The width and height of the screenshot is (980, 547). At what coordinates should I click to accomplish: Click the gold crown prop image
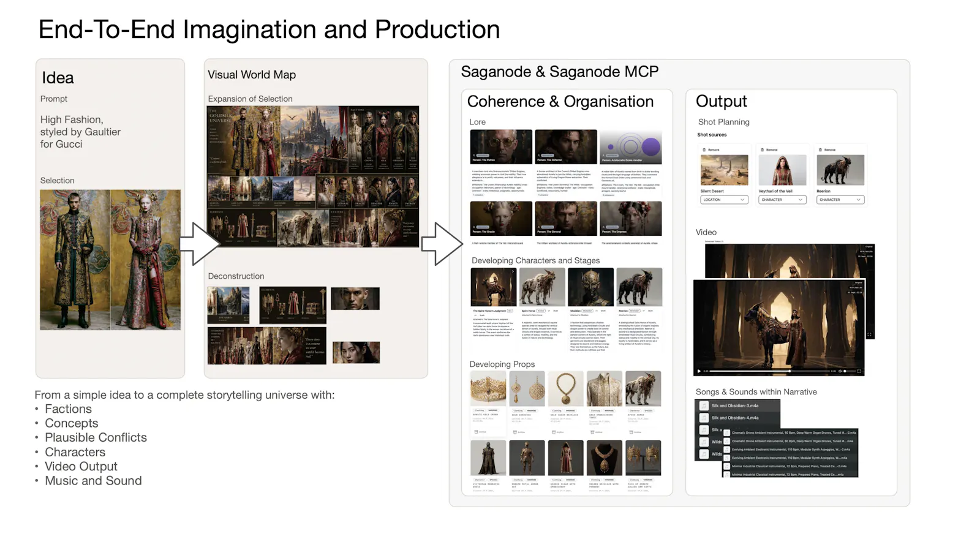click(488, 388)
